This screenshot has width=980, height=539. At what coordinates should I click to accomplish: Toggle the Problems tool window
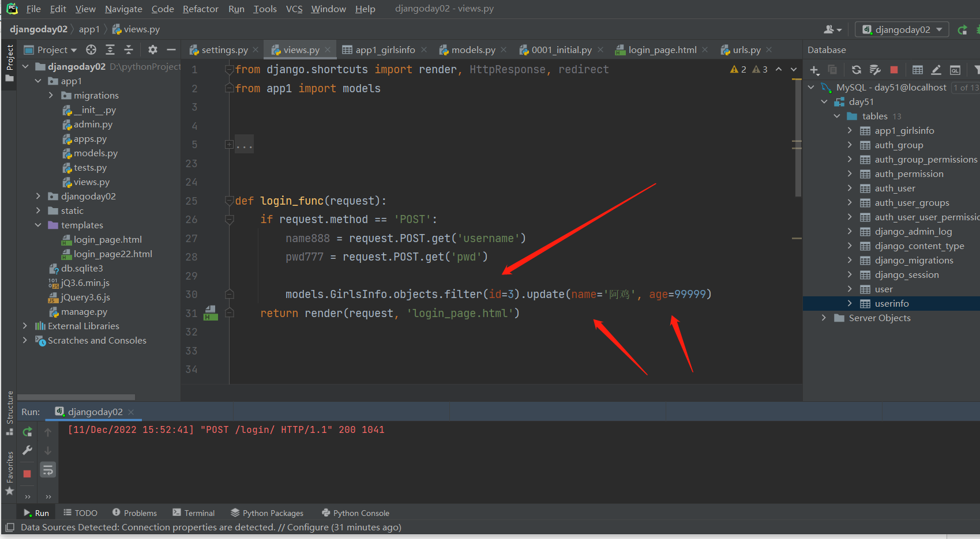tap(134, 513)
